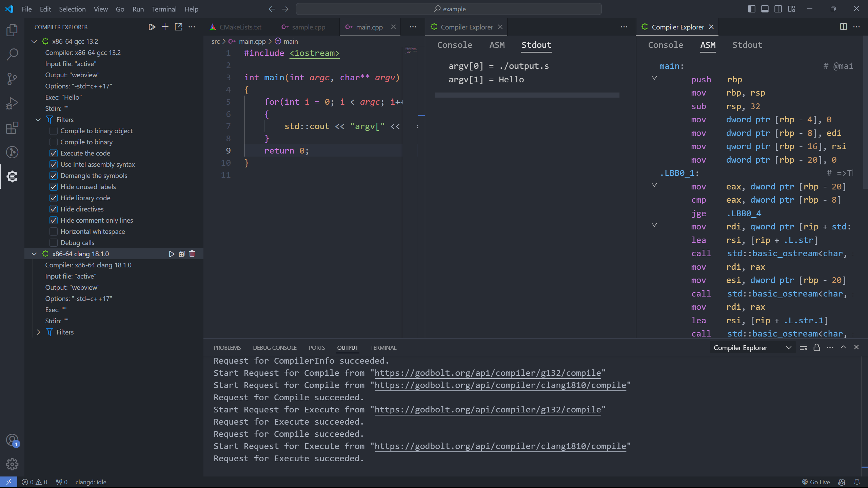
Task: Open Compiler Explorer view in activity bar
Action: coord(12,177)
